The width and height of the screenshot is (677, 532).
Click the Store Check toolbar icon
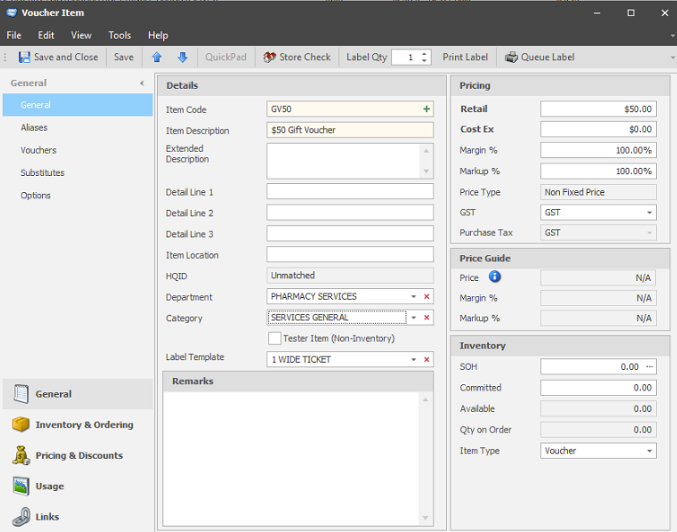[269, 57]
